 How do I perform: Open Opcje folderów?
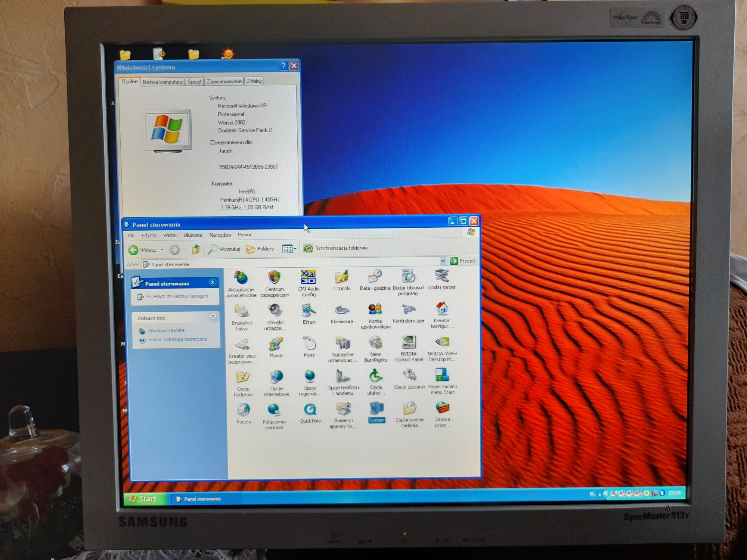coord(243,384)
